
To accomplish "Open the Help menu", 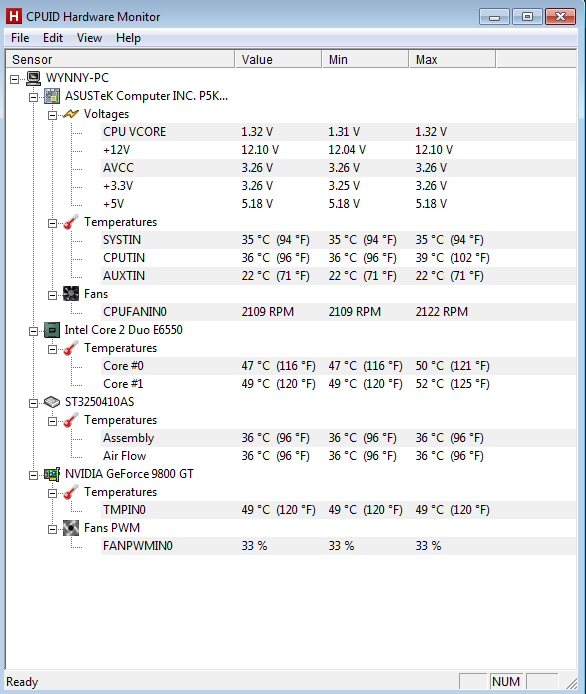I will pyautogui.click(x=128, y=38).
